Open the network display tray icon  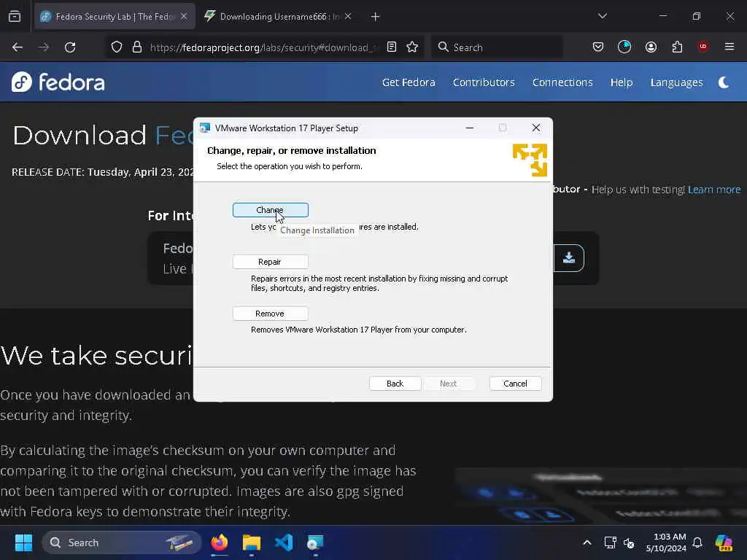click(x=611, y=542)
